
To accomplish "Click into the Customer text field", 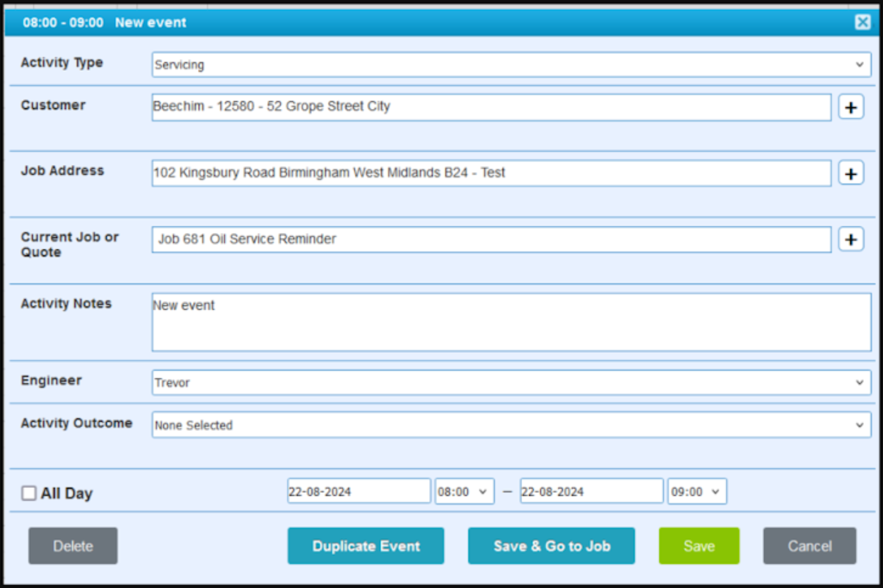I will click(490, 107).
